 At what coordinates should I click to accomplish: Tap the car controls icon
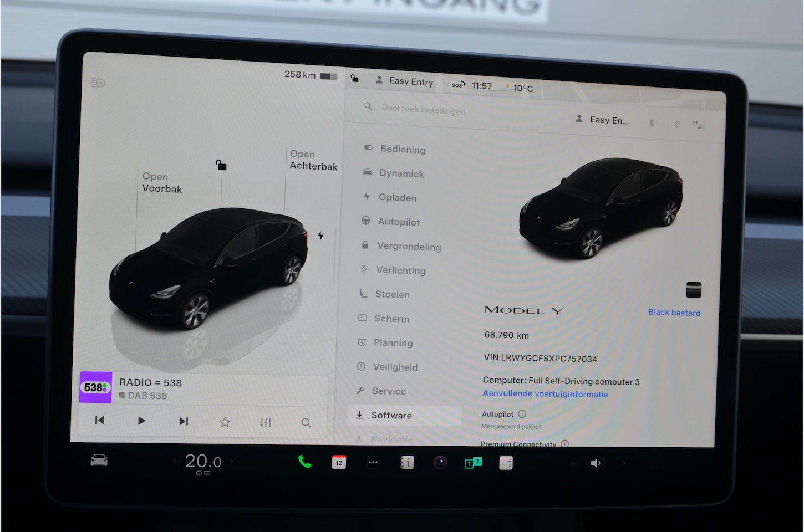99,461
